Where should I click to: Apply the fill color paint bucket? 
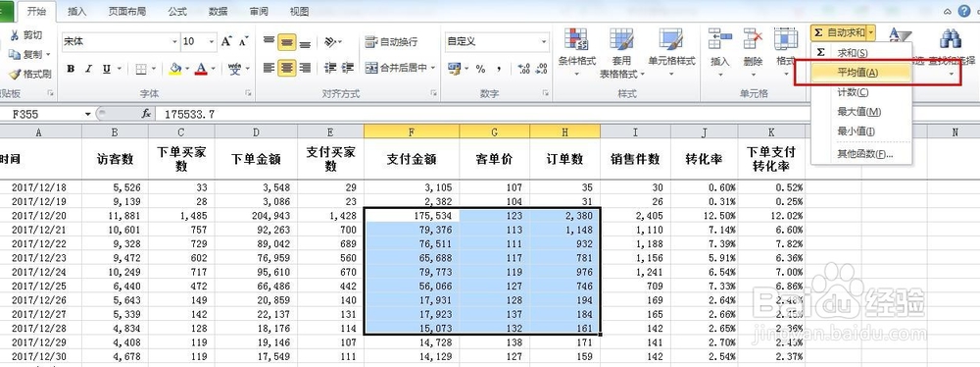175,69
